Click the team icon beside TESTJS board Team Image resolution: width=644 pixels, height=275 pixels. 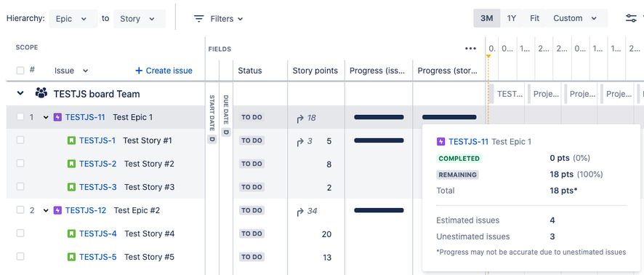(x=41, y=93)
